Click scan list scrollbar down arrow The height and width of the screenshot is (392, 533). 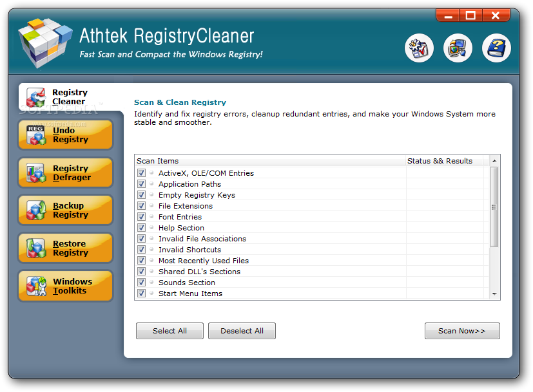click(494, 294)
